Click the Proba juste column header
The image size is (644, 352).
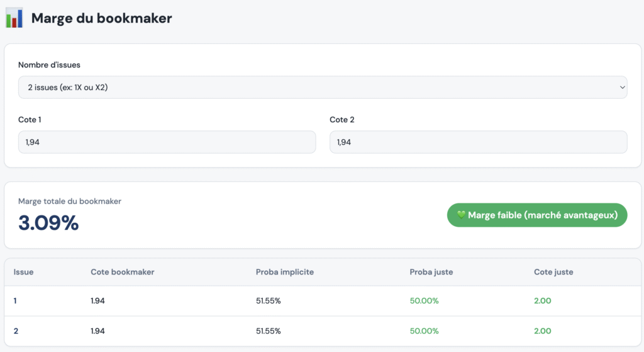point(431,272)
